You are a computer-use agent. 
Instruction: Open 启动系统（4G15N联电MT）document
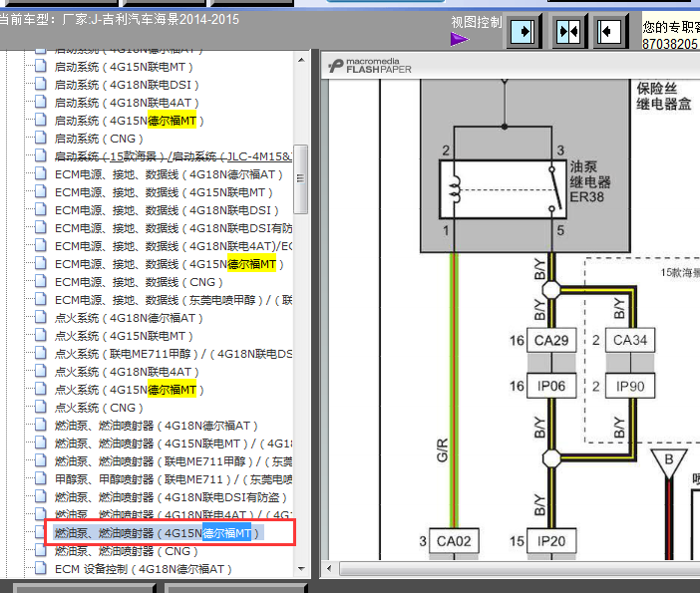[124, 67]
